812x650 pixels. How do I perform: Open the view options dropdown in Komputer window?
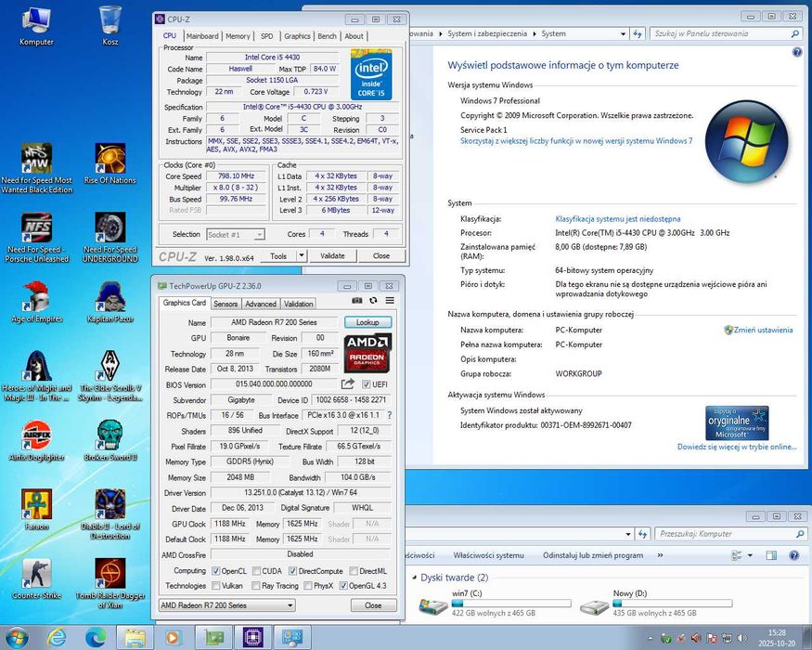click(x=750, y=555)
